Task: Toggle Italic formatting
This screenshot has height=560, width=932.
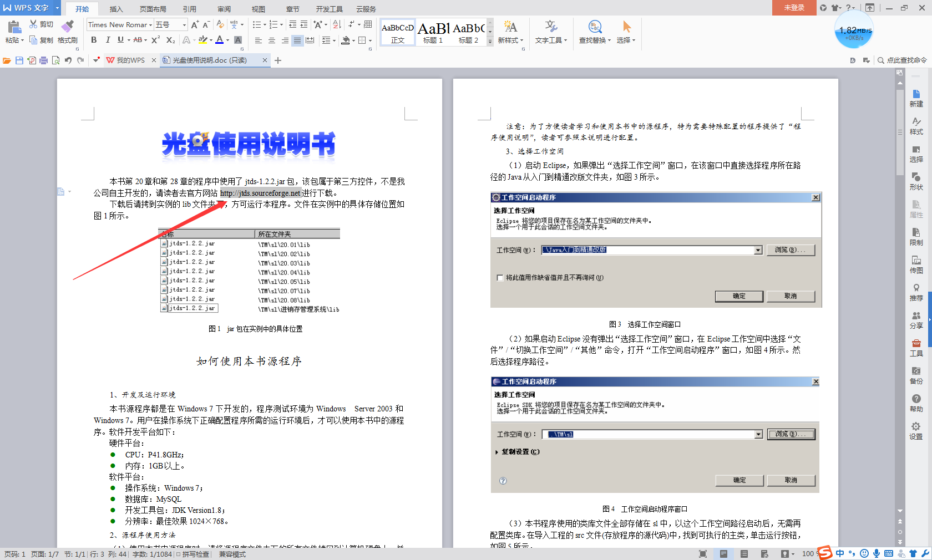Action: [108, 40]
